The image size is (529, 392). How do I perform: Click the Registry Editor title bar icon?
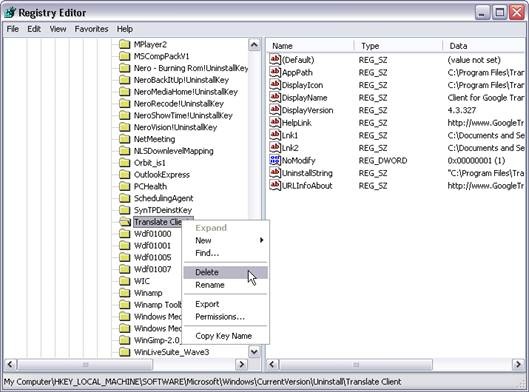pyautogui.click(x=10, y=12)
